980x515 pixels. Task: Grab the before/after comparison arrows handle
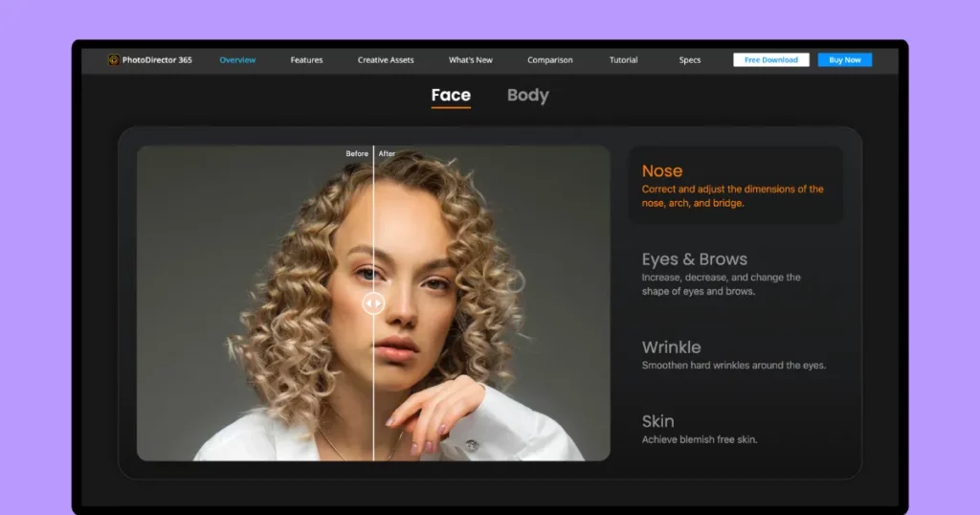coord(373,303)
